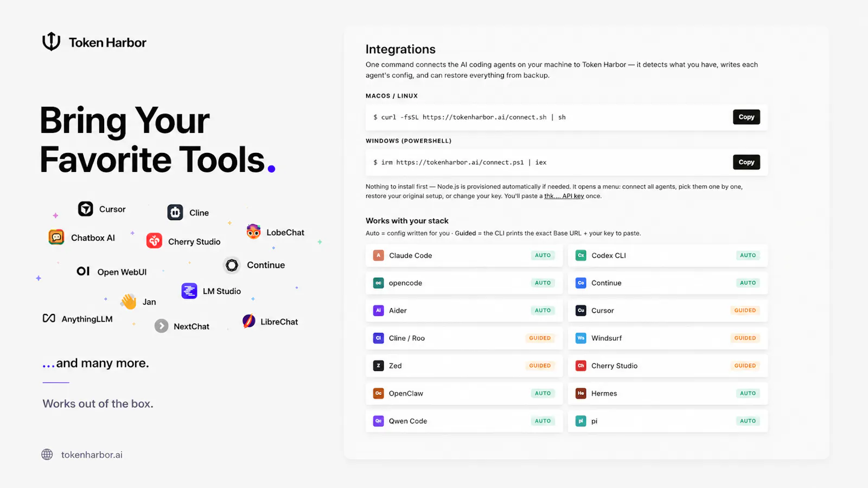Click the Chatbox AI icon
This screenshot has height=488, width=868.
pyautogui.click(x=56, y=237)
